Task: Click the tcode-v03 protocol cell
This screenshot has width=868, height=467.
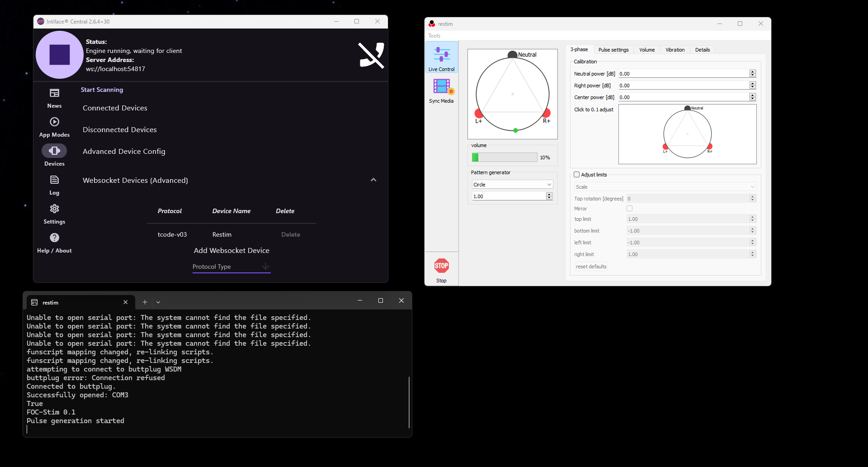Action: 172,234
